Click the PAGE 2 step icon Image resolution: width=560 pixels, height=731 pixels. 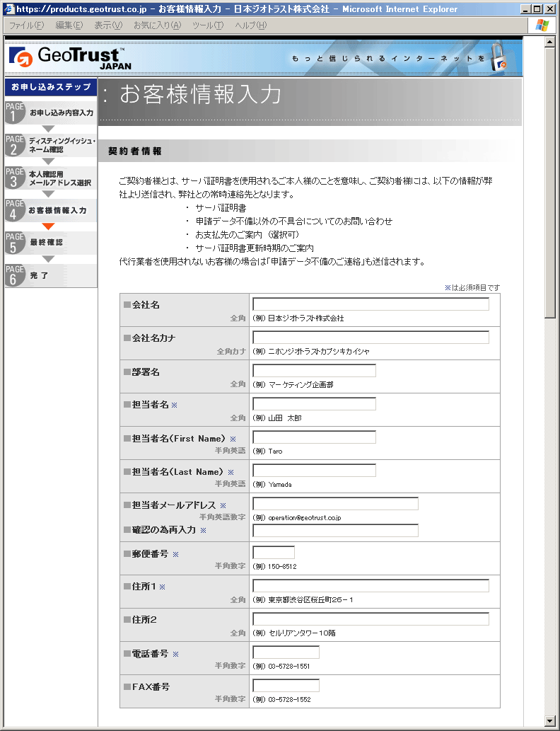[14, 145]
